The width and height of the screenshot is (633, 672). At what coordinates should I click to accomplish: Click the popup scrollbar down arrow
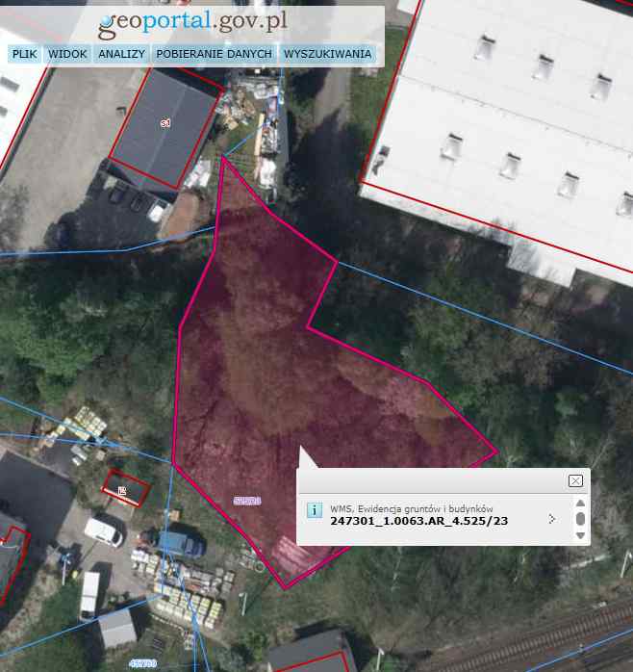pos(580,535)
